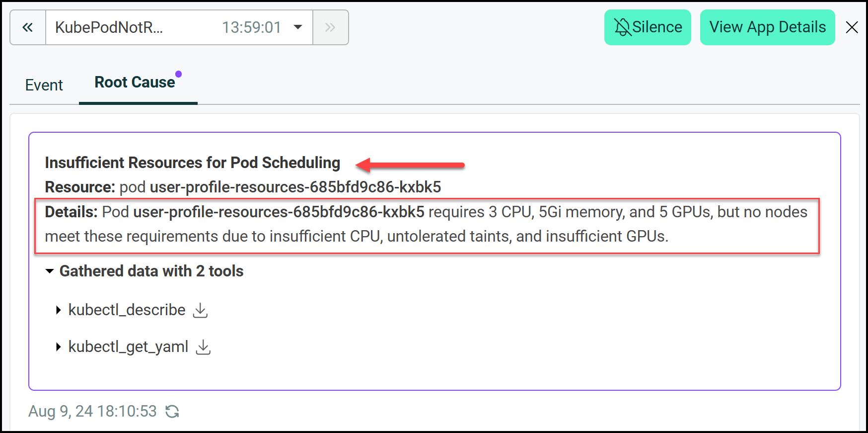Open View App Details

coord(767,27)
